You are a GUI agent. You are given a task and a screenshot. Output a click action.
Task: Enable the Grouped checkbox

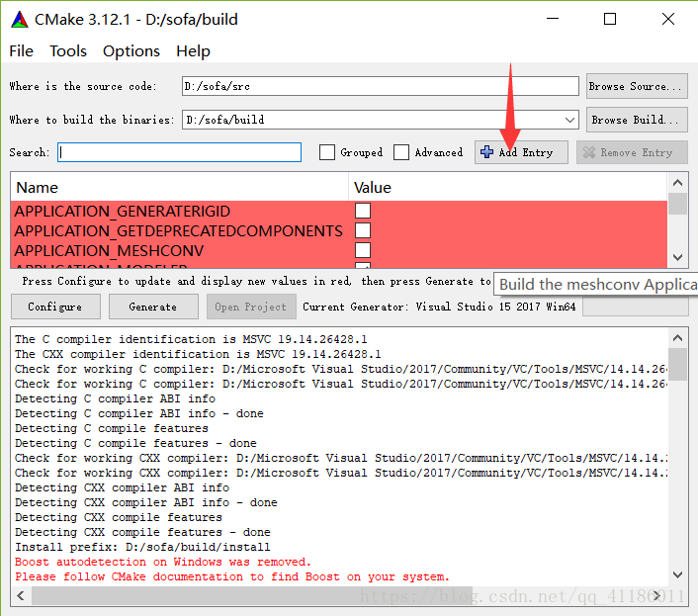click(327, 152)
